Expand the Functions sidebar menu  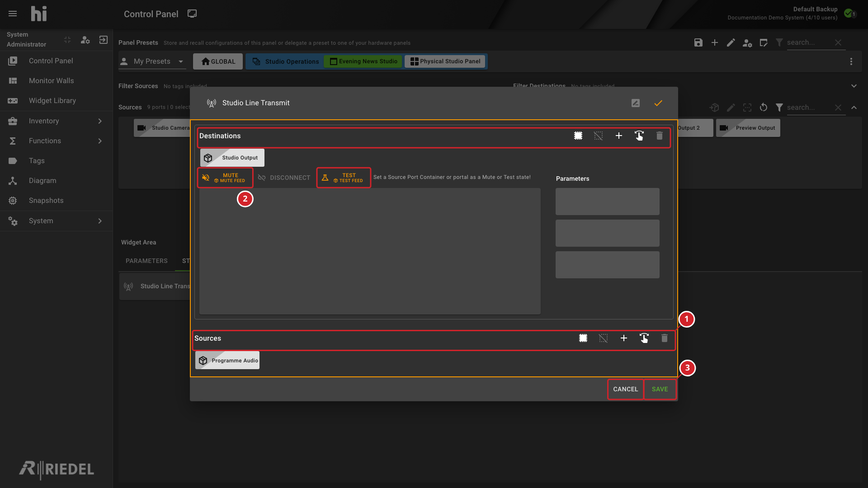click(x=56, y=141)
